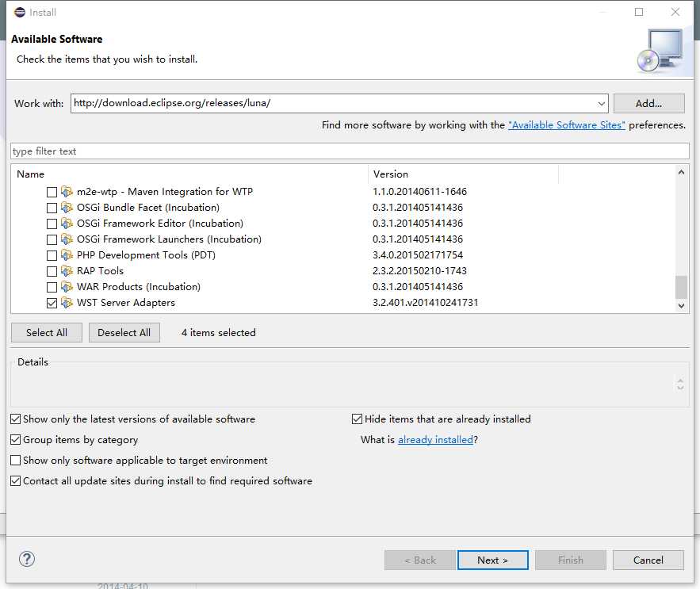
Task: Open the Work with site dropdown arrow
Action: tap(602, 104)
